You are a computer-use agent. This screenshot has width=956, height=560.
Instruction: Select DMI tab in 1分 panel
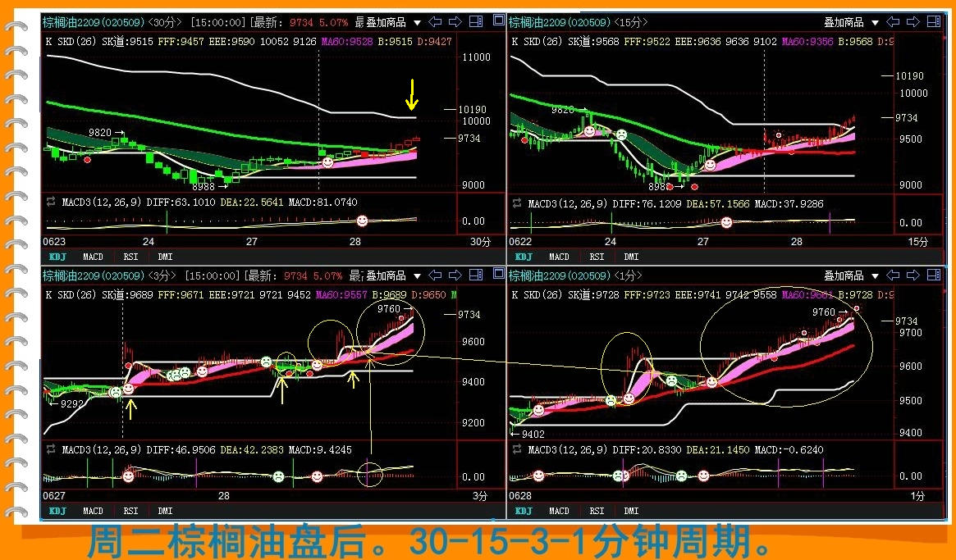tap(631, 512)
